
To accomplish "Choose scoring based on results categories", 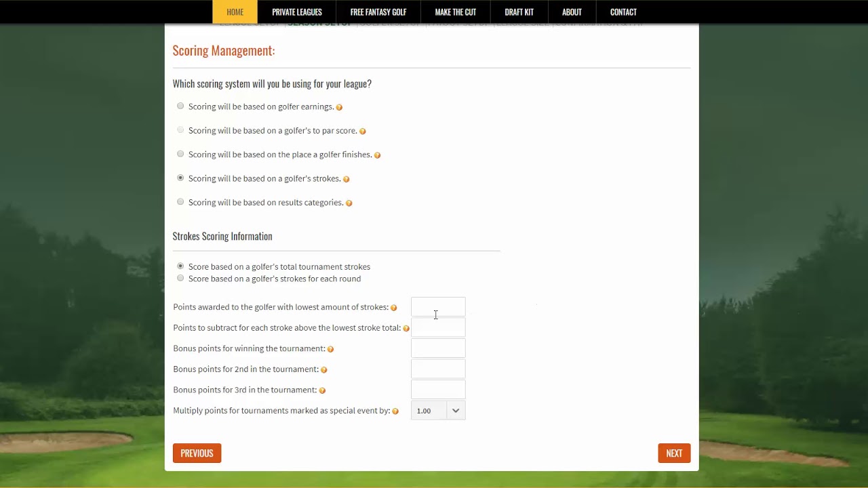I will [180, 202].
